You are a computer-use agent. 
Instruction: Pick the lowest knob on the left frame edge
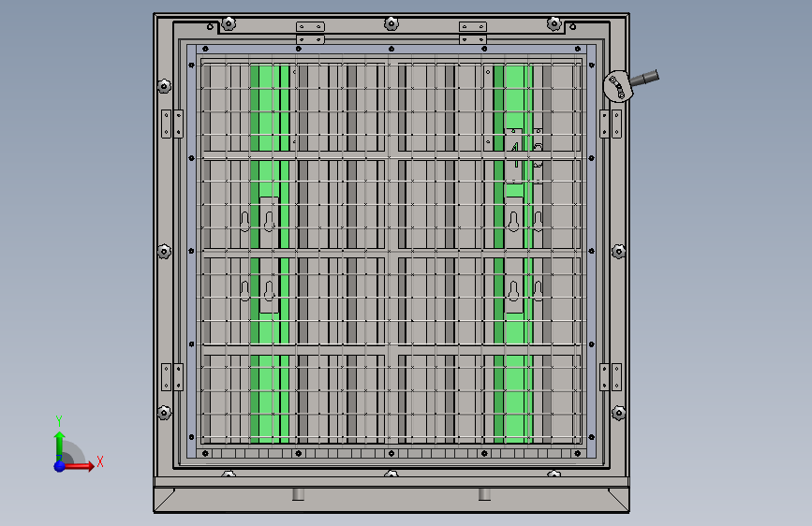click(164, 413)
